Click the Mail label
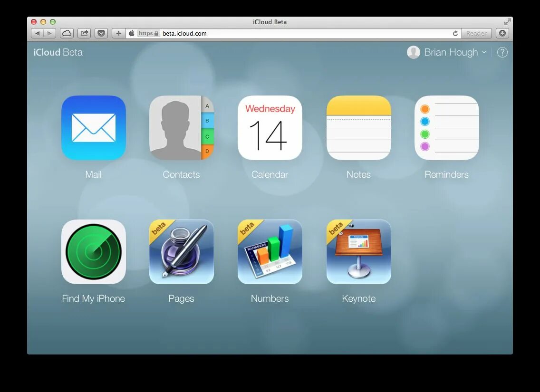This screenshot has height=392, width=540. coord(93,174)
